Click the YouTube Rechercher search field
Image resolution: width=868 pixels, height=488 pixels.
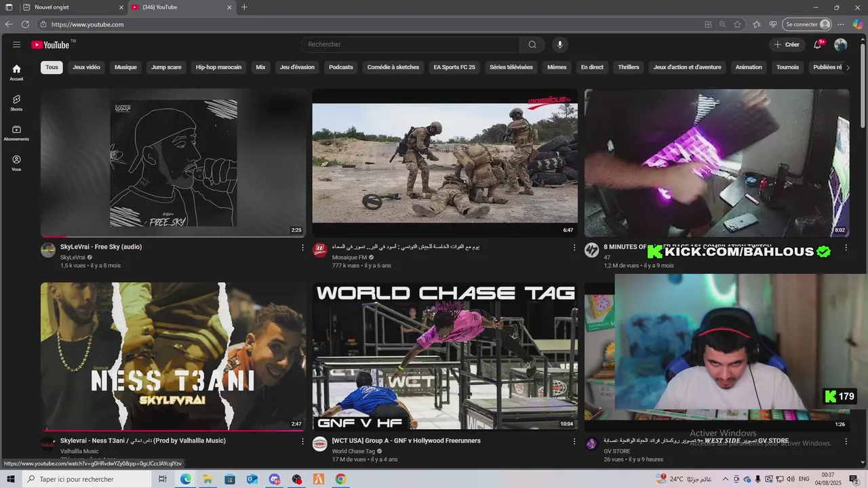tap(410, 45)
